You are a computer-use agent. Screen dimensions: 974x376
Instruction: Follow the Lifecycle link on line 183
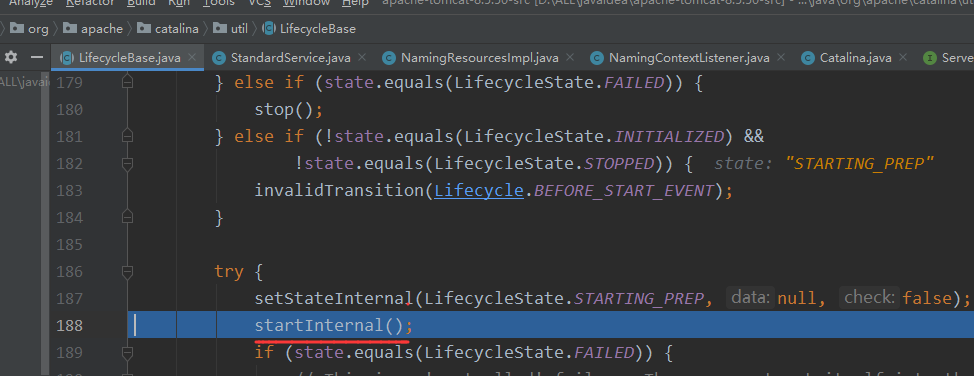(478, 190)
